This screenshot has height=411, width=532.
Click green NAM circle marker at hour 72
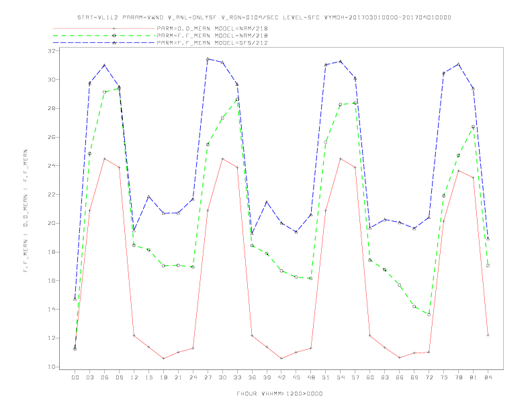point(429,315)
